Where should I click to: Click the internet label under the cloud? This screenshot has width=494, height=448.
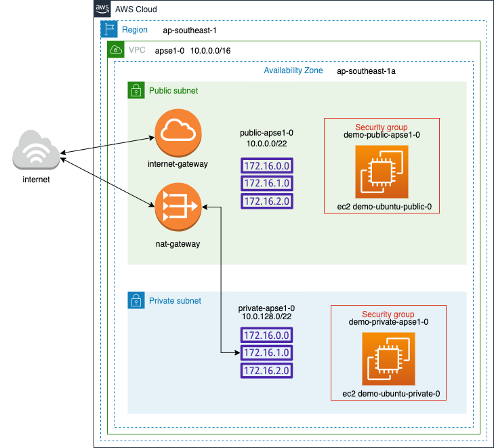(x=36, y=179)
